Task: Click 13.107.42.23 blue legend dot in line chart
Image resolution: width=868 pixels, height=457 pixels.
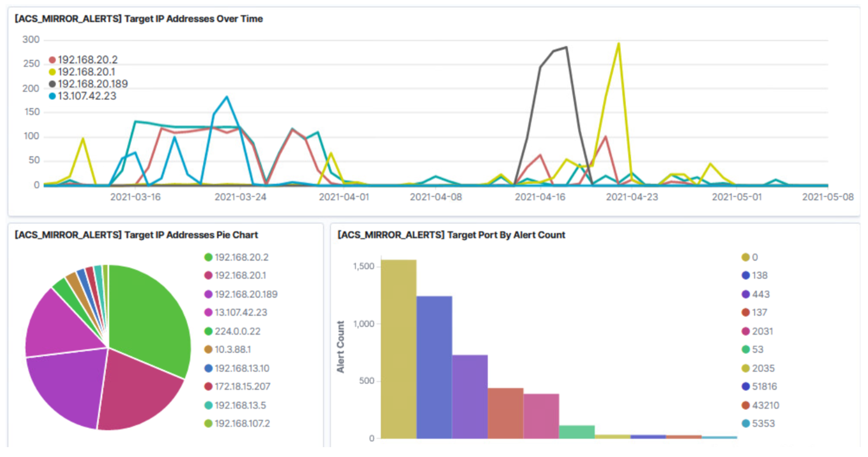Action: tap(52, 96)
